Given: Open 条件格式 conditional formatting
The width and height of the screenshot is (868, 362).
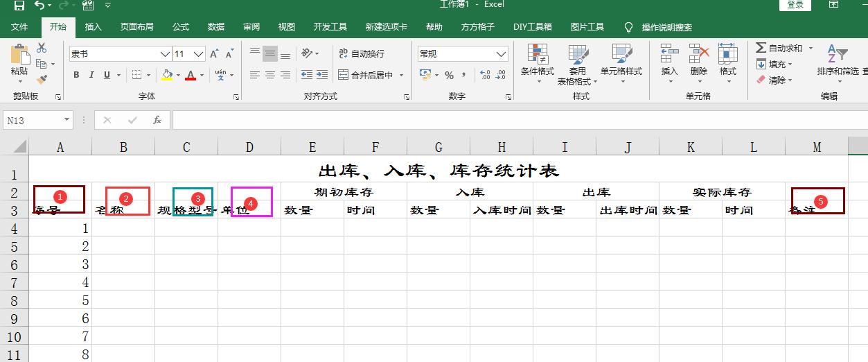Looking at the screenshot, I should click(x=538, y=64).
